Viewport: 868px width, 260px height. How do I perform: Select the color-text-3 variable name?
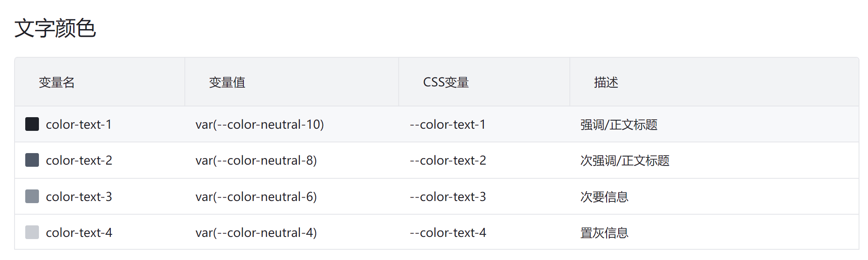click(x=79, y=197)
